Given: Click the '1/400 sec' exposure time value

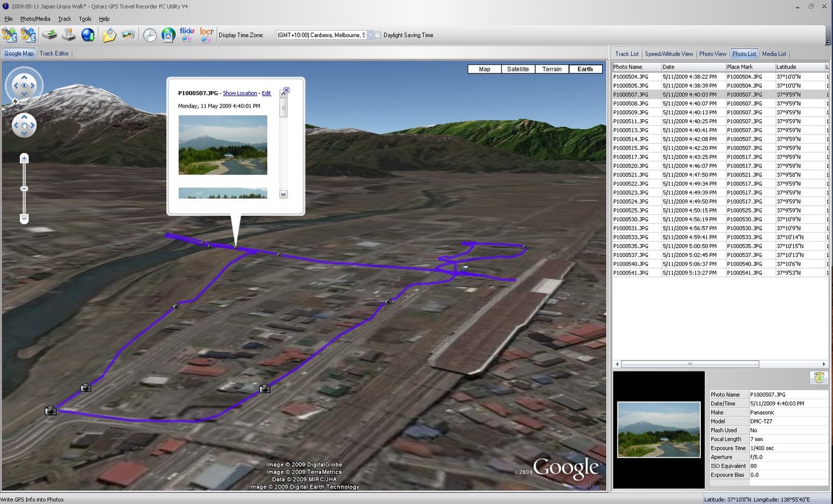Looking at the screenshot, I should click(762, 448).
